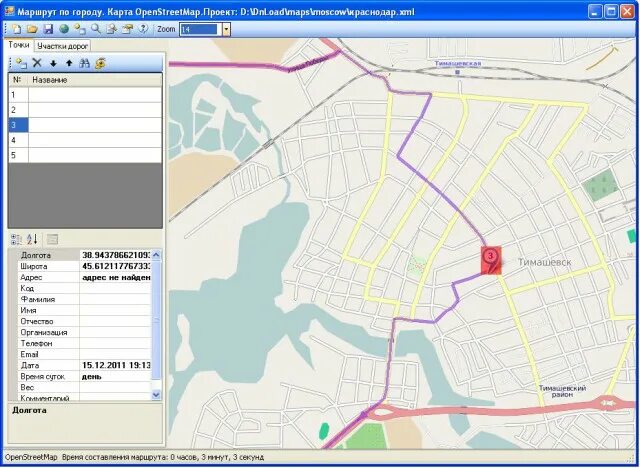Select row 1 in the points list
The width and height of the screenshot is (640, 468).
[x=85, y=95]
